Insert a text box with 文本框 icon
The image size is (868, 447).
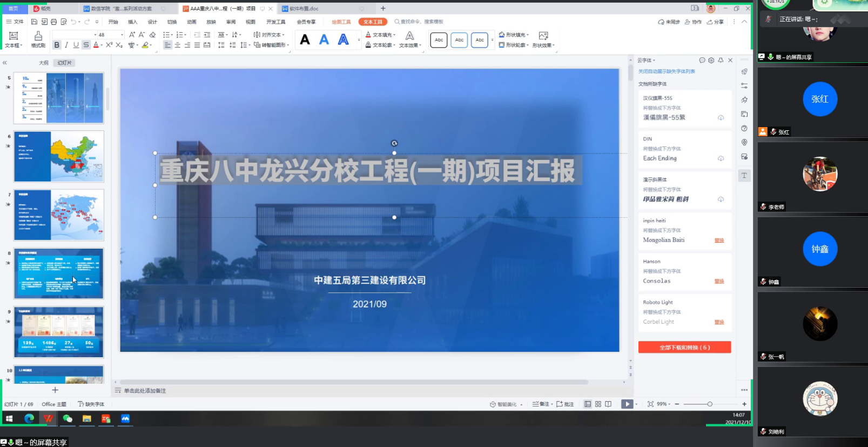pos(14,39)
